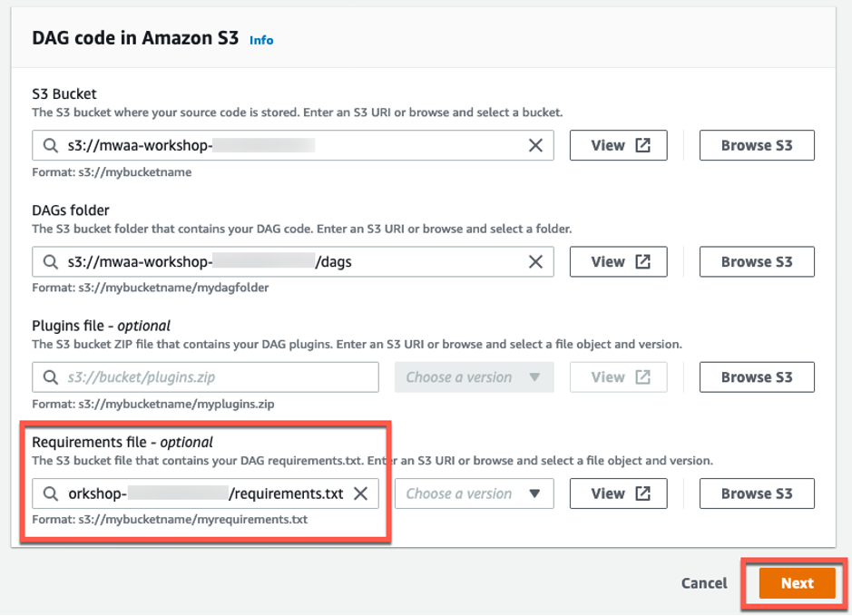This screenshot has width=852, height=616.
Task: Browse S3 for the Requirements file
Action: (757, 494)
